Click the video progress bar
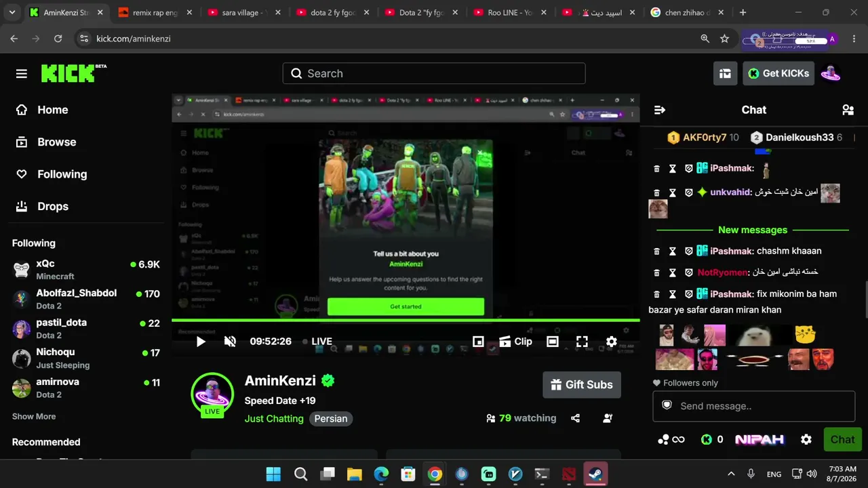 406,320
